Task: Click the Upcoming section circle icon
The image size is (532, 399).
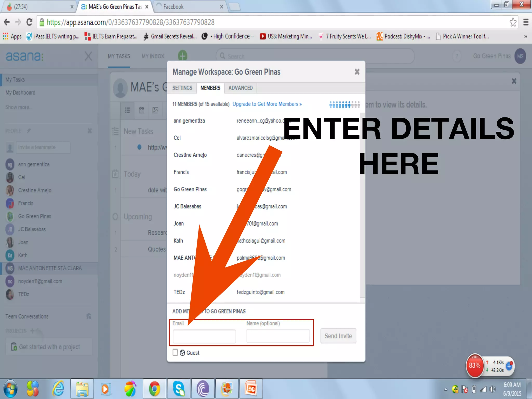Action: point(115,216)
